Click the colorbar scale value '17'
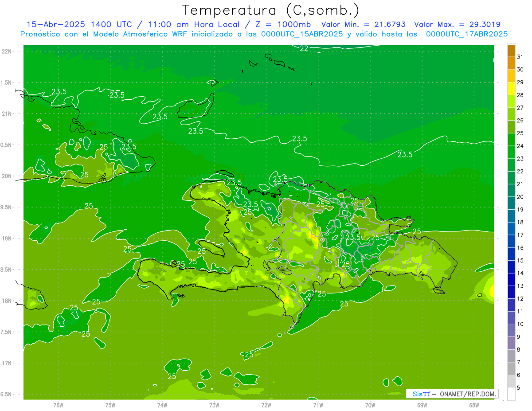The width and height of the screenshot is (532, 411). click(x=520, y=235)
